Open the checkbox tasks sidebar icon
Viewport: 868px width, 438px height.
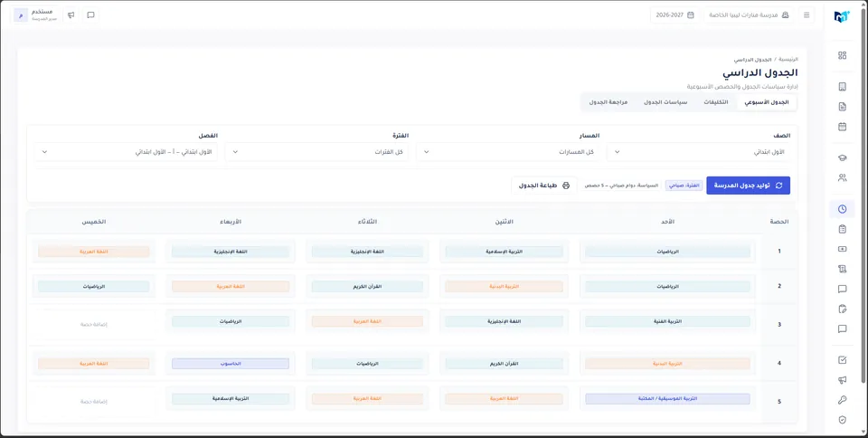pyautogui.click(x=842, y=360)
